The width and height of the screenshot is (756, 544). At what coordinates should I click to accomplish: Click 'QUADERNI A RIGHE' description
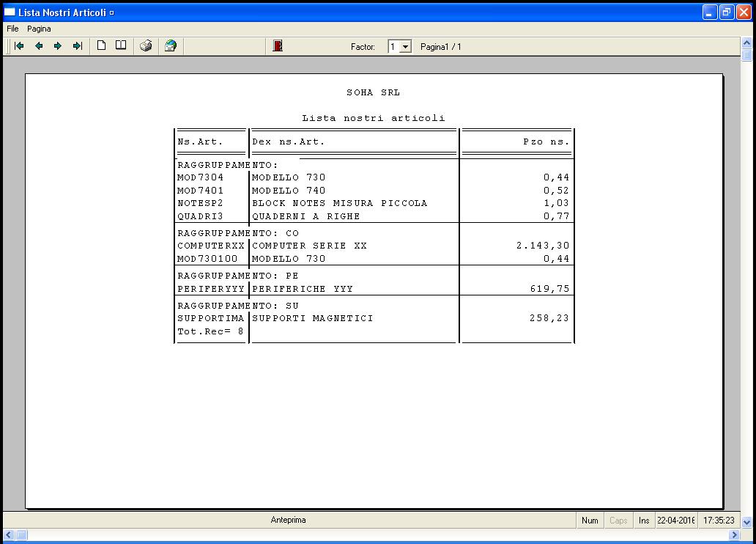tap(305, 216)
